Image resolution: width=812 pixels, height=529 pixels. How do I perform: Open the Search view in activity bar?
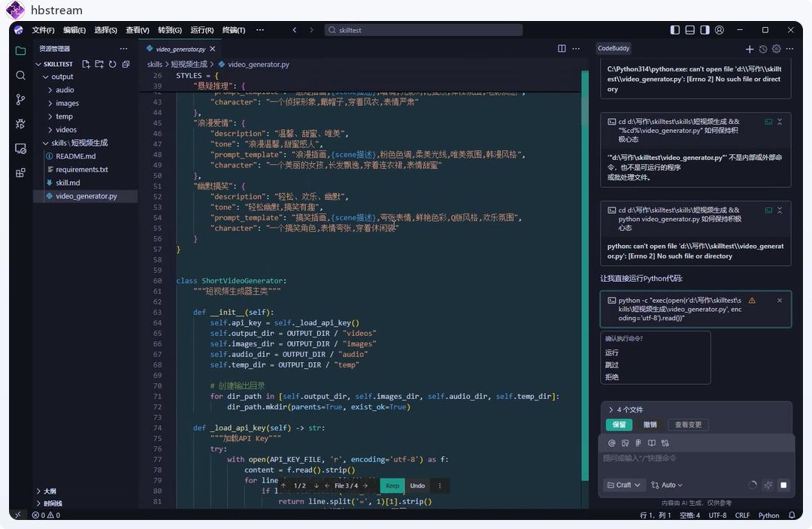coord(21,76)
